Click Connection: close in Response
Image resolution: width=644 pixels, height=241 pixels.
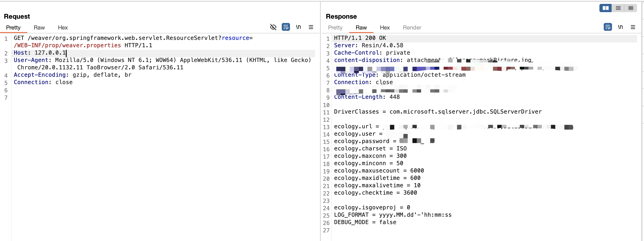(x=363, y=82)
